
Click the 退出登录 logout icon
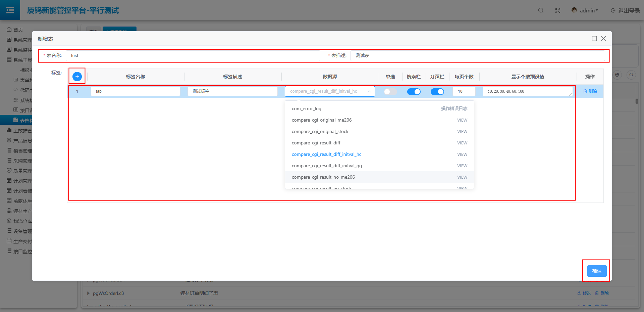pos(613,11)
